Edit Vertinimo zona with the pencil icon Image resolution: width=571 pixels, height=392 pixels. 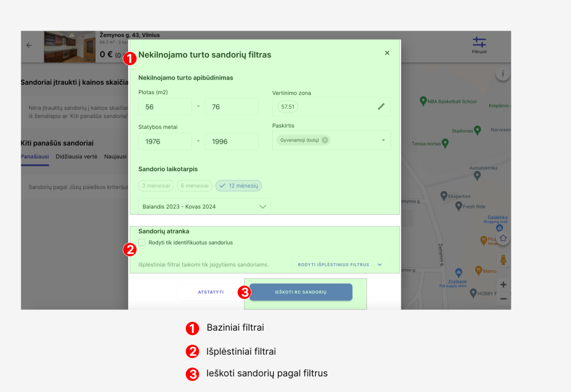point(381,107)
